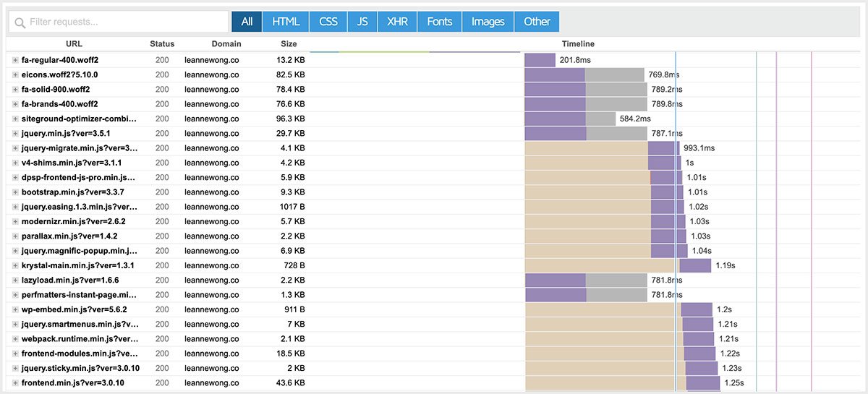
Task: Switch to the HTML filter tab
Action: [x=286, y=22]
